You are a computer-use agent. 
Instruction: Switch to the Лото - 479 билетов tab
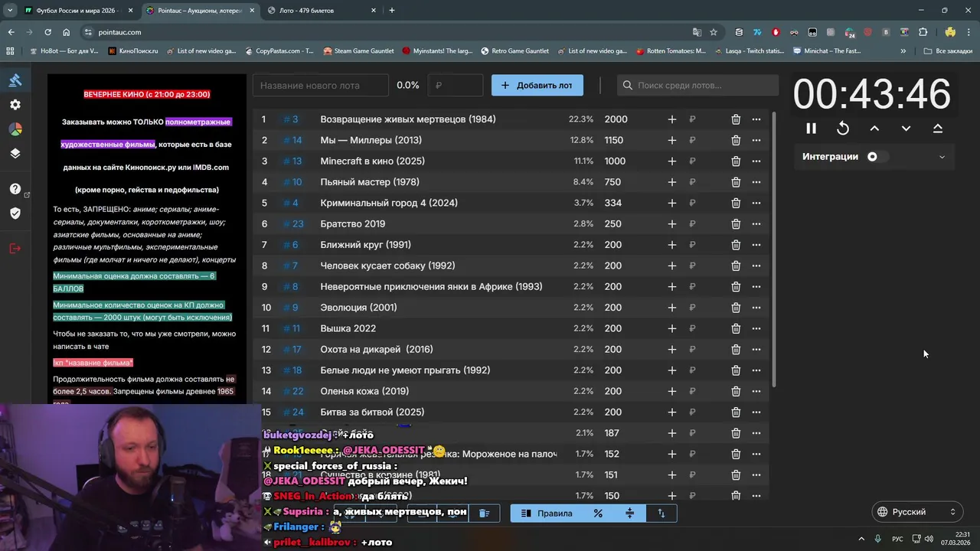tap(320, 11)
